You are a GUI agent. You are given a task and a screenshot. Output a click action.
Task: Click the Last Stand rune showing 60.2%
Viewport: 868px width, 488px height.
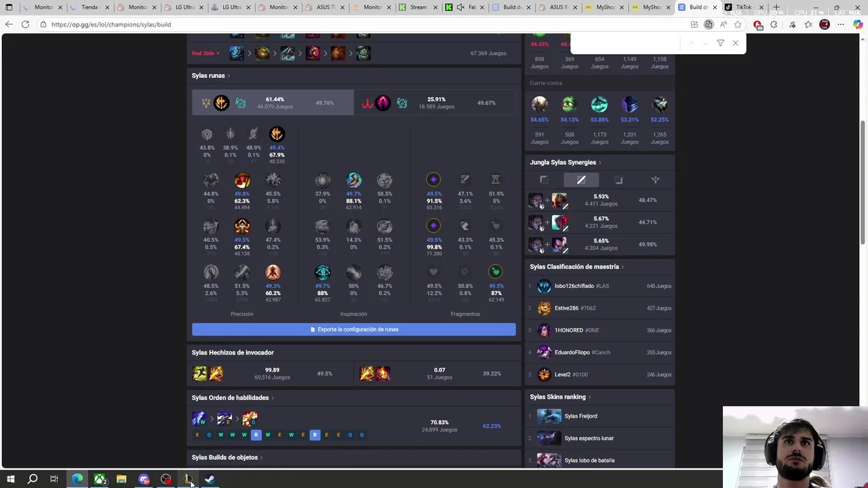[273, 272]
